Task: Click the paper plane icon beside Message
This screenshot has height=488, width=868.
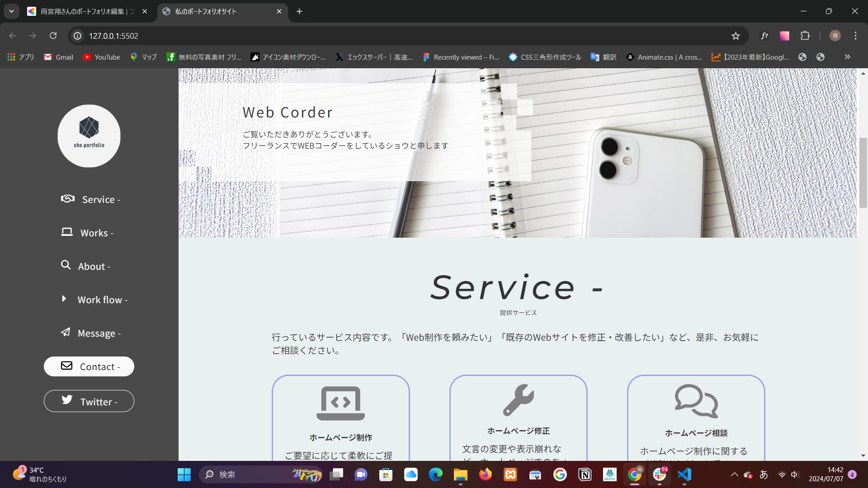Action: click(67, 333)
